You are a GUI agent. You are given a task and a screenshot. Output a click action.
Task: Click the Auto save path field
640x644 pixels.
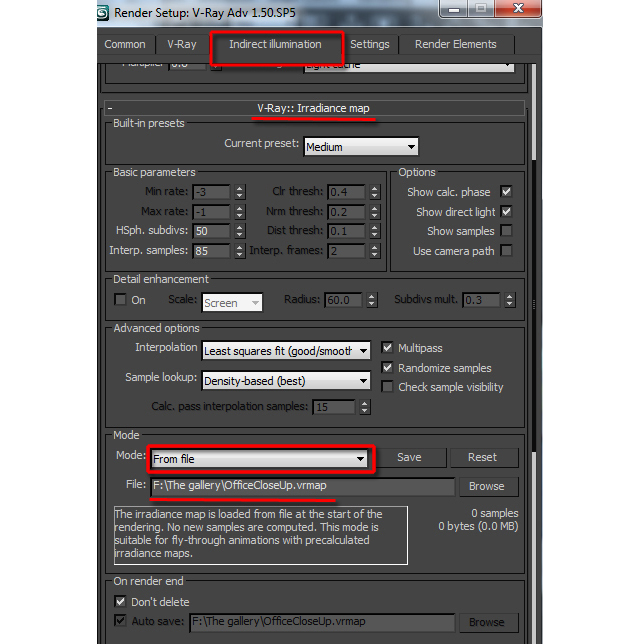pyautogui.click(x=322, y=622)
